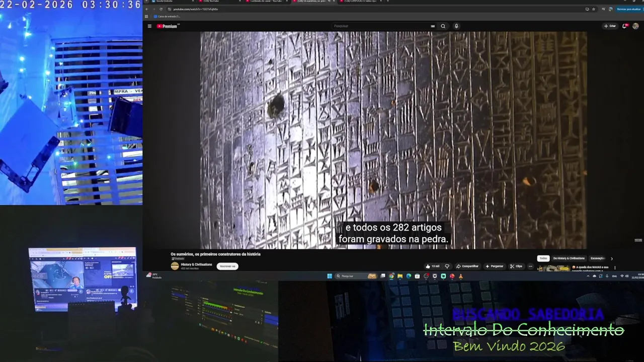
Task: Open the weather widget on the taskbar
Action: pyautogui.click(x=153, y=276)
